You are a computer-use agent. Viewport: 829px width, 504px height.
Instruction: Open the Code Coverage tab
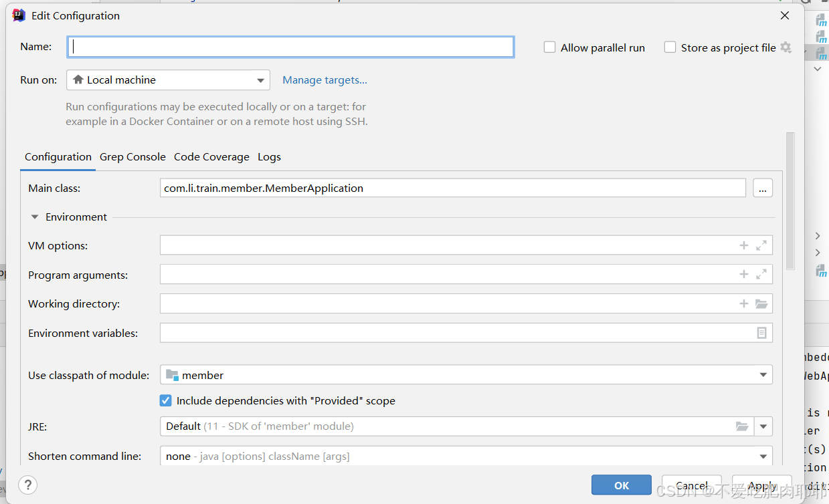point(211,156)
